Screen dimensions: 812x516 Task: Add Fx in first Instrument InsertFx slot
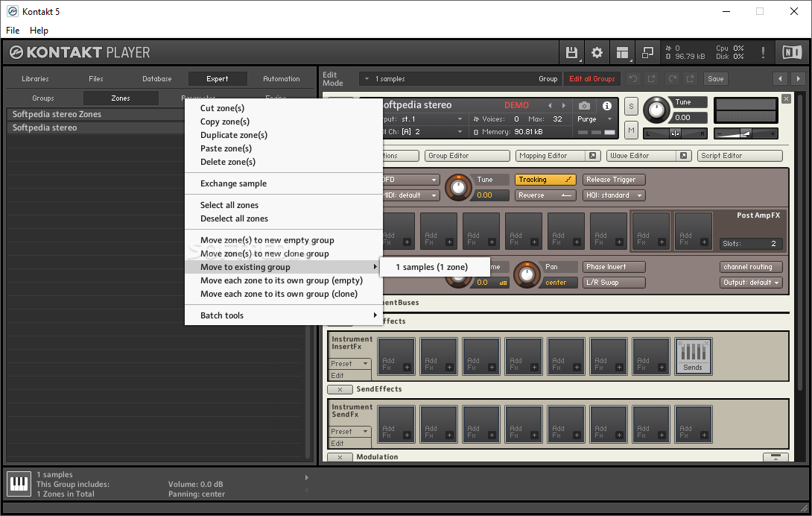(396, 356)
